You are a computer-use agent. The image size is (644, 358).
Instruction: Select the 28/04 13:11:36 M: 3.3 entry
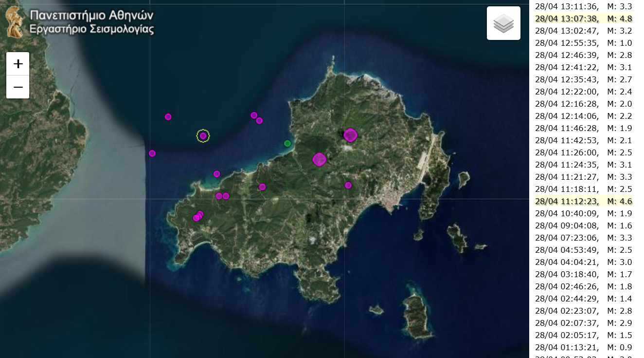pos(583,6)
